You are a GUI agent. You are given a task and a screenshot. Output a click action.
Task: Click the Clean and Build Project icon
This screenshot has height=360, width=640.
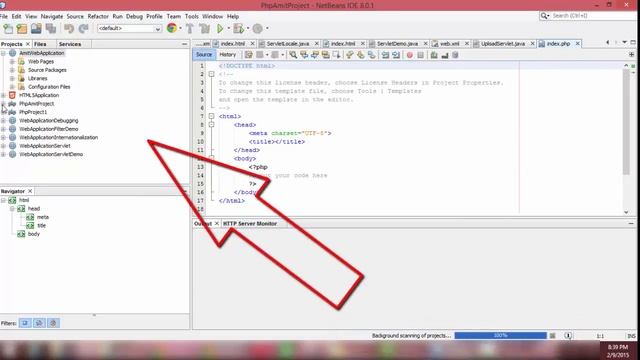point(204,29)
